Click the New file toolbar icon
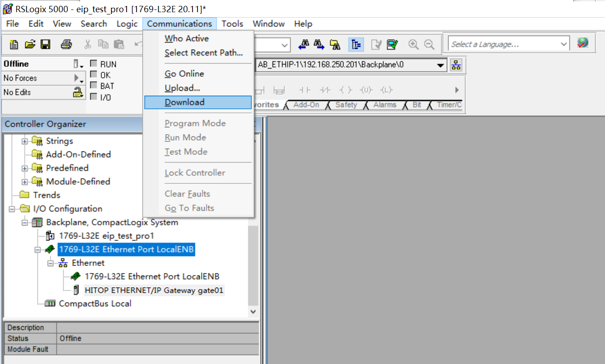The height and width of the screenshot is (364, 605). coord(14,44)
